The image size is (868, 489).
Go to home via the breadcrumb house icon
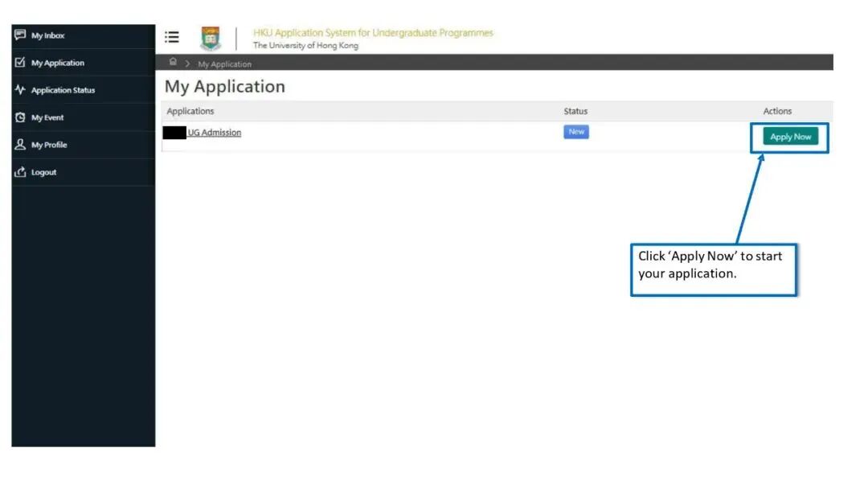coord(173,63)
